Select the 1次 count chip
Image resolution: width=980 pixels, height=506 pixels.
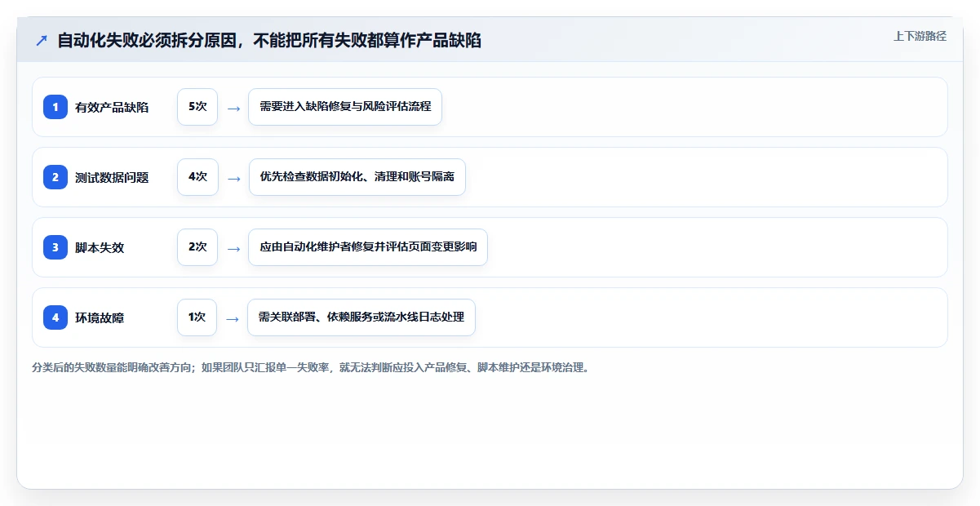click(197, 317)
